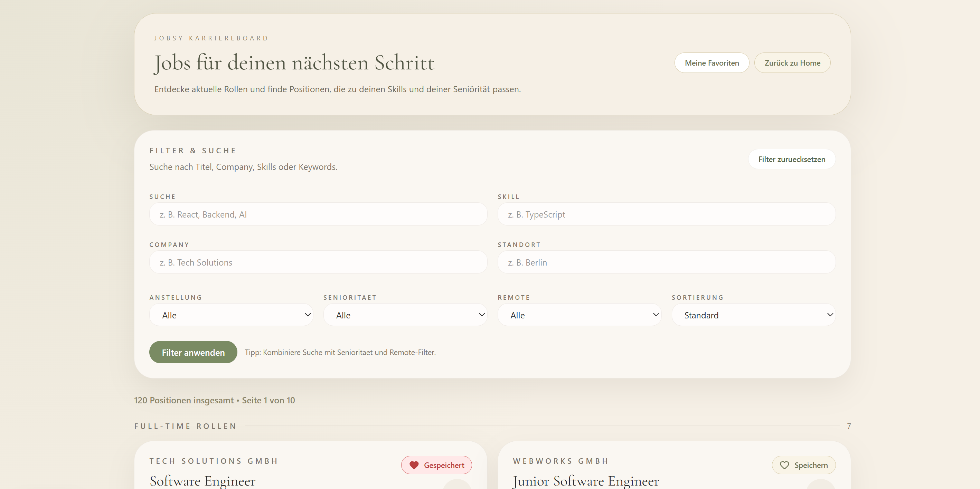Open the Software Engineer job title
Viewport: 980px width, 489px height.
tap(202, 481)
